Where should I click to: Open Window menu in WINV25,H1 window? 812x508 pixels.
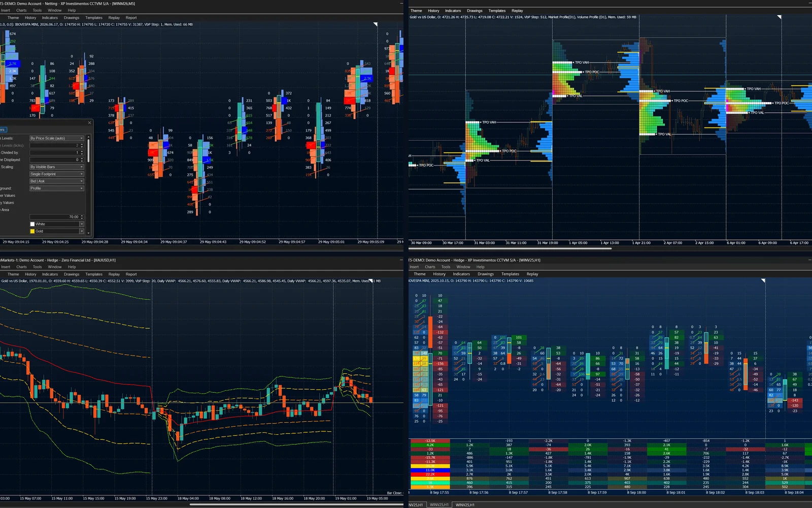(463, 267)
